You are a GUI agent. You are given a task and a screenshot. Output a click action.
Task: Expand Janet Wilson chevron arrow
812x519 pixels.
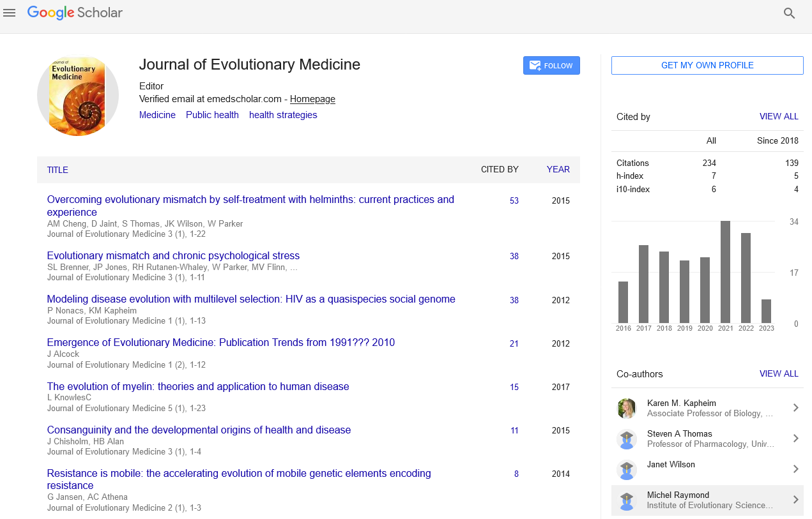pyautogui.click(x=795, y=469)
